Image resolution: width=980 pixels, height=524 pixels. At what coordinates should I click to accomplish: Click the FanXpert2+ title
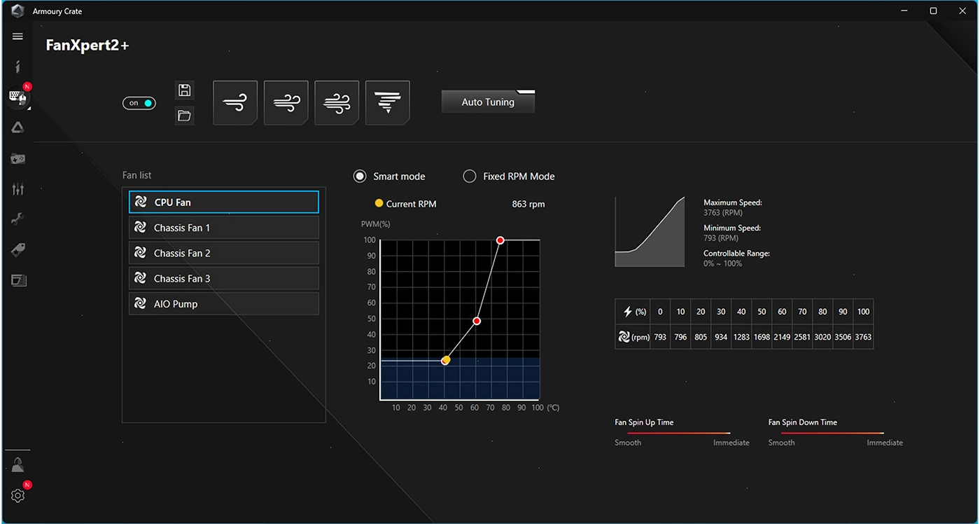87,46
